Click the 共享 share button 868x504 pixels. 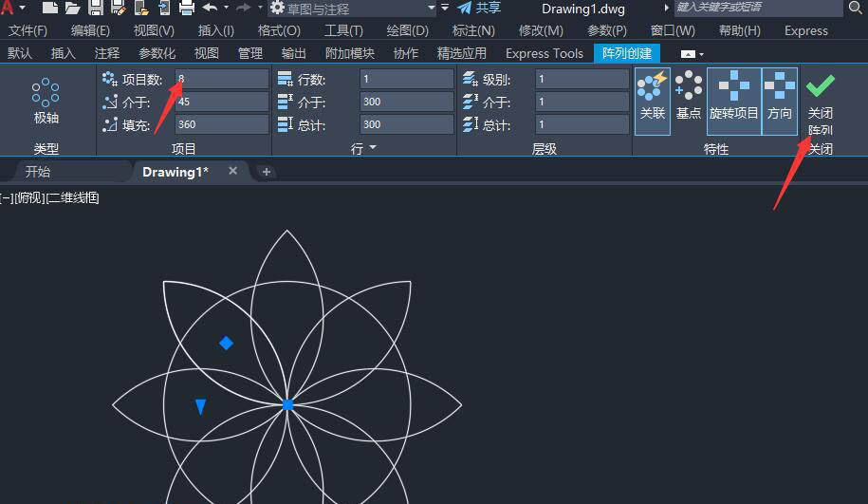479,8
